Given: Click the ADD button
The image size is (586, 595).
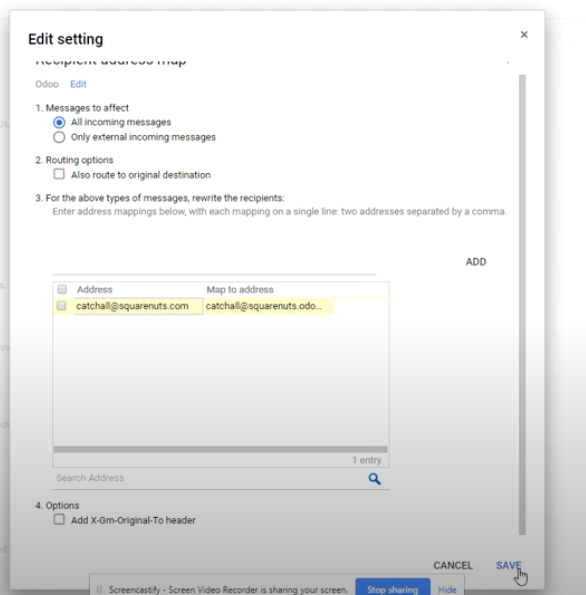Looking at the screenshot, I should [x=476, y=262].
